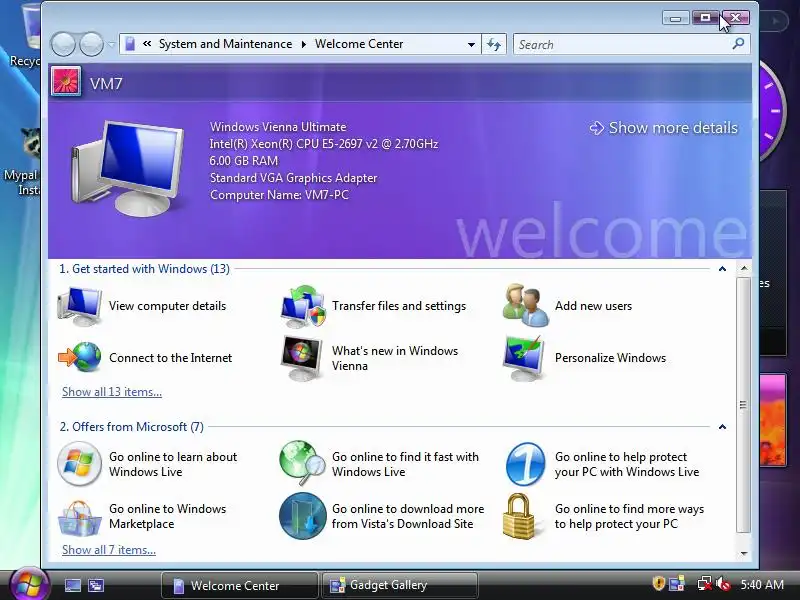Click Show all 13 items link
Viewport: 800px width, 600px height.
click(x=112, y=392)
